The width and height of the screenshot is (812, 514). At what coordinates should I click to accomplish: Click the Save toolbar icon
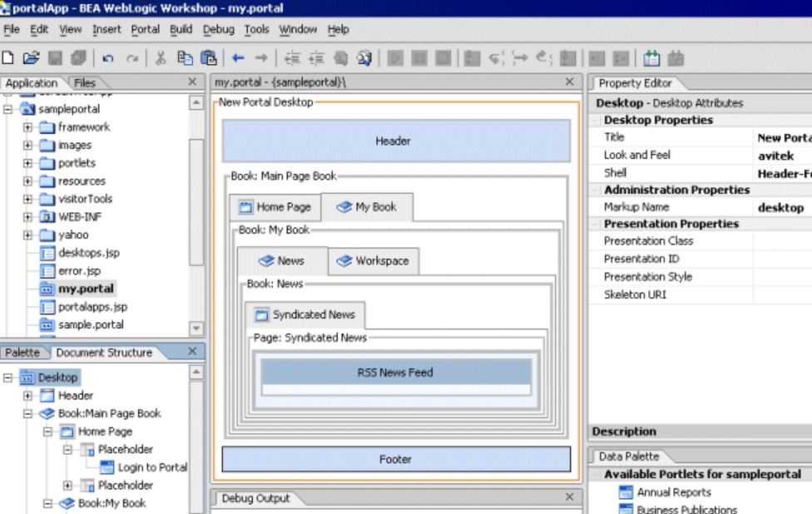55,58
